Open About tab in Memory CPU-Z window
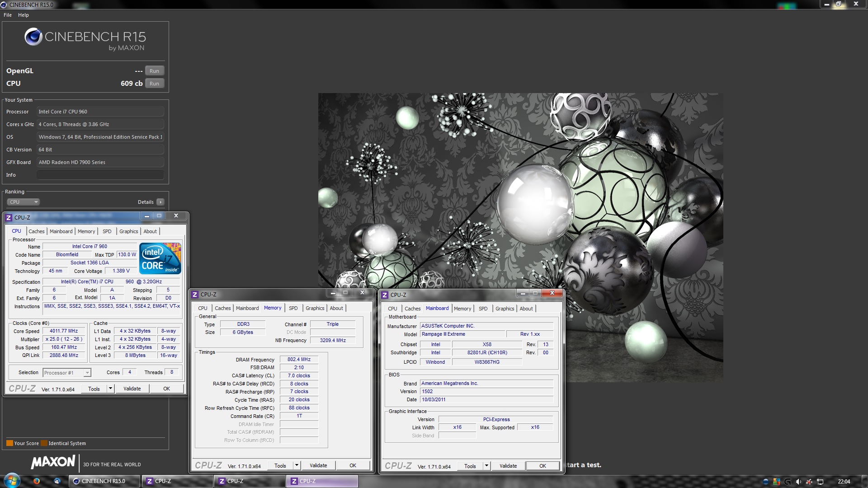868x488 pixels. [x=336, y=308]
